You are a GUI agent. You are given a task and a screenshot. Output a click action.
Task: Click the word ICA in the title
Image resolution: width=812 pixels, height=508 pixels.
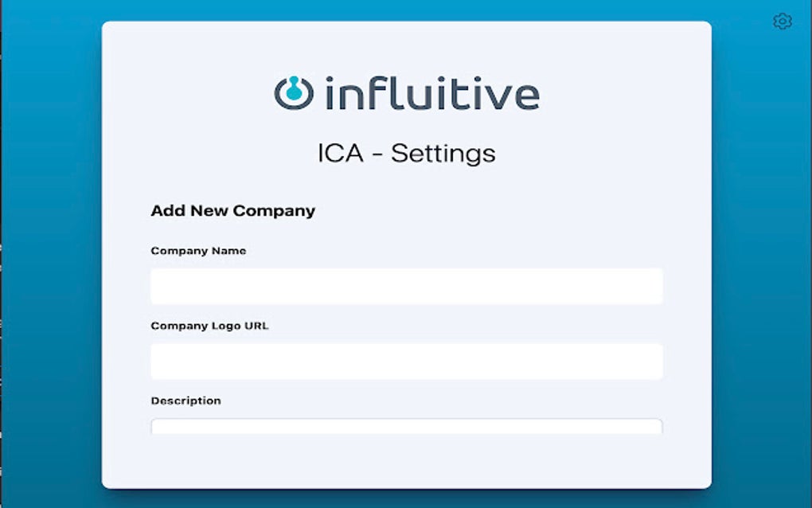click(x=342, y=153)
